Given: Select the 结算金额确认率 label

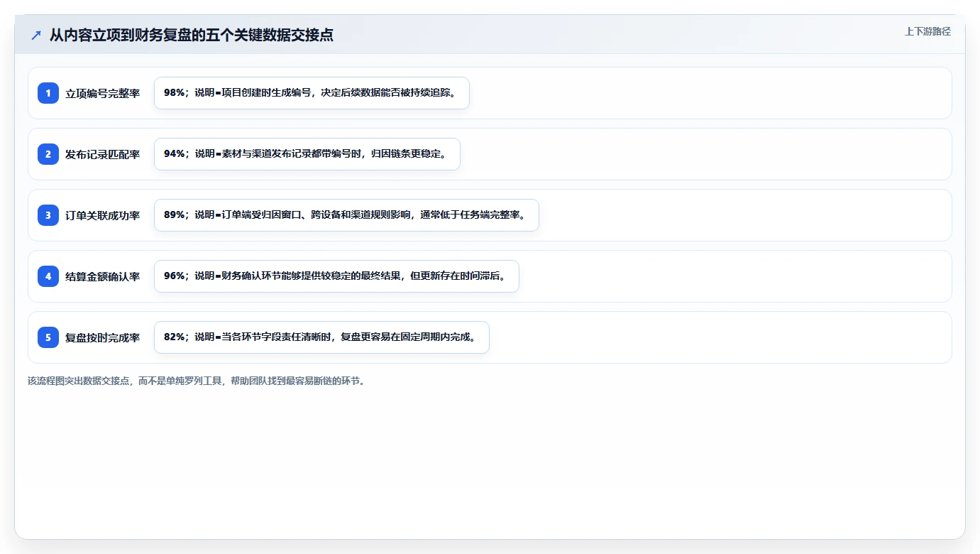Looking at the screenshot, I should (x=103, y=276).
